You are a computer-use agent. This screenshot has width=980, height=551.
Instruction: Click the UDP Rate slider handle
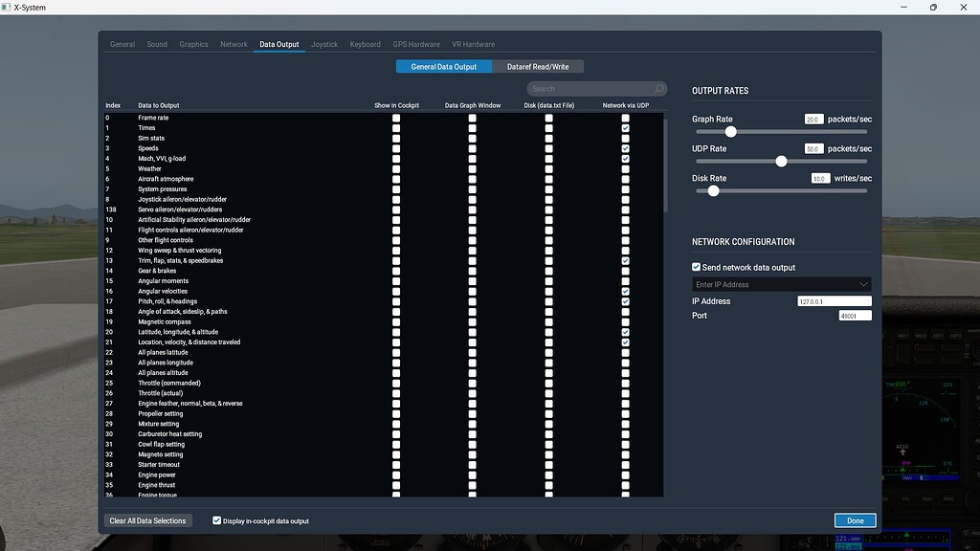(x=781, y=162)
